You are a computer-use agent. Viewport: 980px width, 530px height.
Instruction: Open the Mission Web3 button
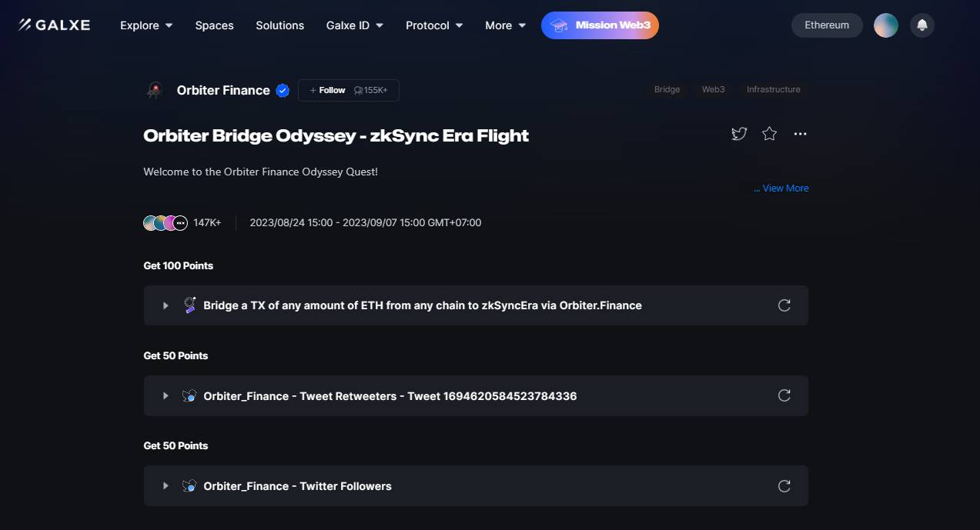pos(600,25)
